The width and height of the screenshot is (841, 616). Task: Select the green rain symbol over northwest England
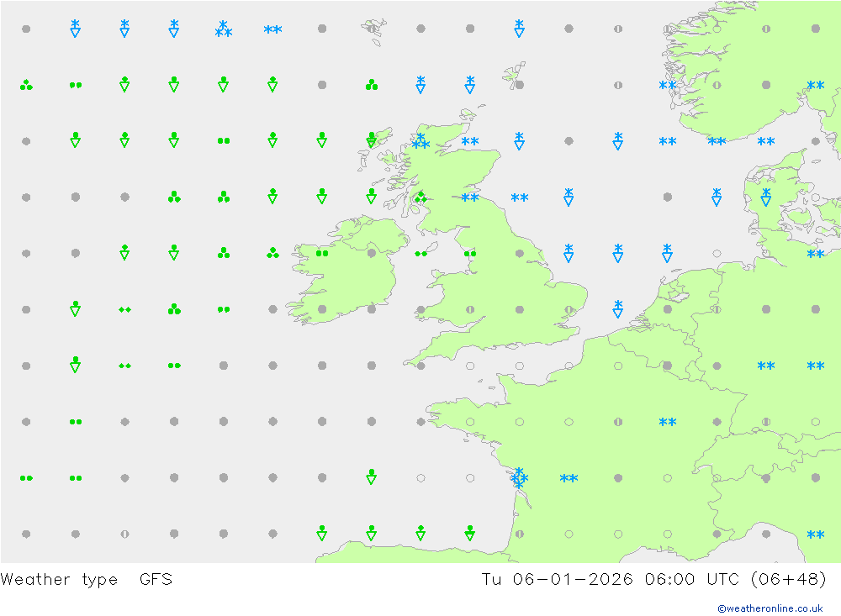(470, 253)
